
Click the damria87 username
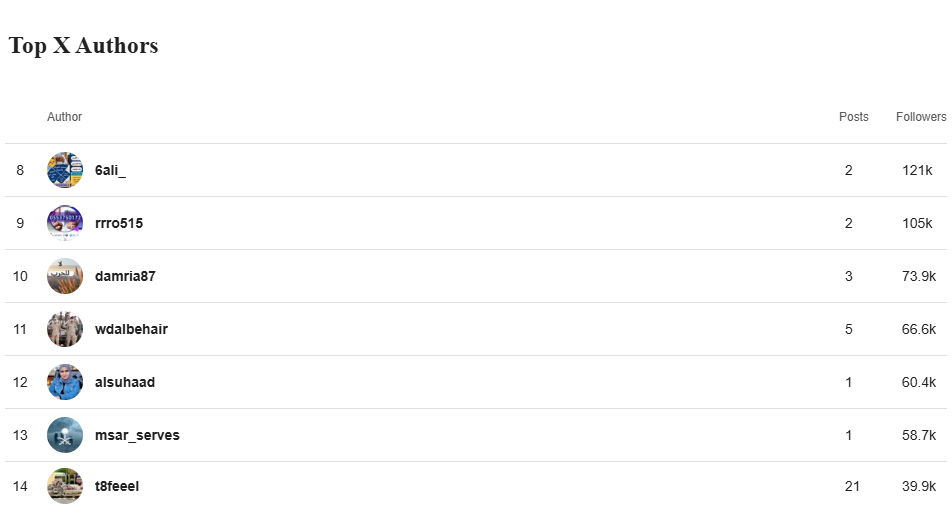coord(125,276)
